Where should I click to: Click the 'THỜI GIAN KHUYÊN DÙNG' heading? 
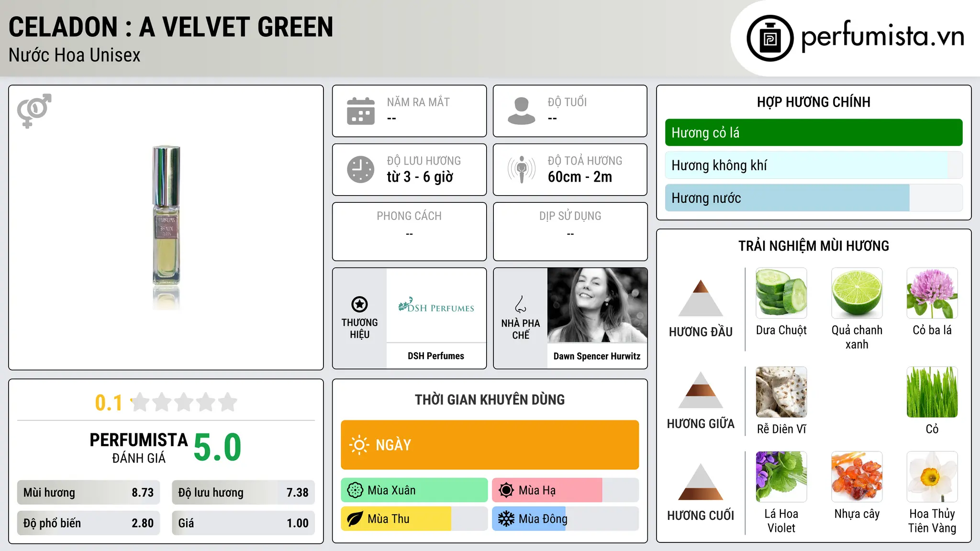490,399
